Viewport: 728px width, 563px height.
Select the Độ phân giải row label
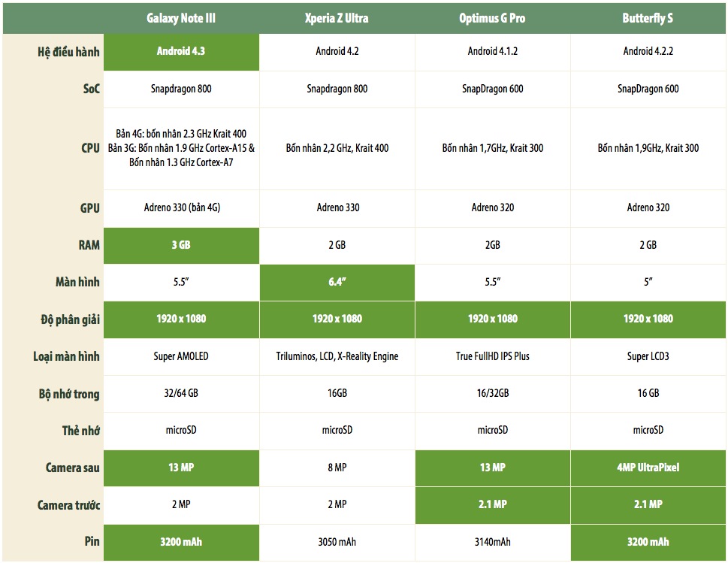[70, 319]
